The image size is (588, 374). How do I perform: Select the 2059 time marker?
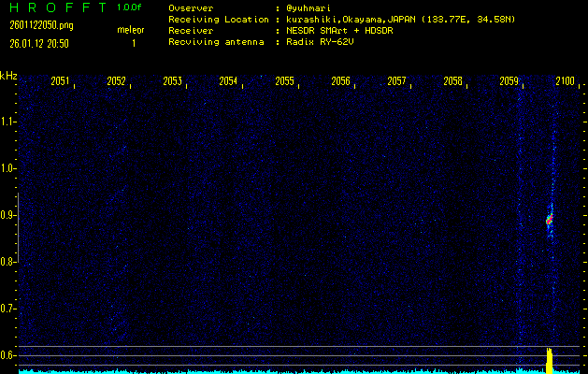509,82
